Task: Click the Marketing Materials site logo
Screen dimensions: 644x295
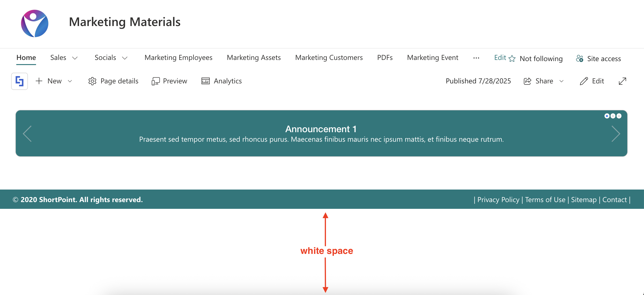Action: click(34, 23)
